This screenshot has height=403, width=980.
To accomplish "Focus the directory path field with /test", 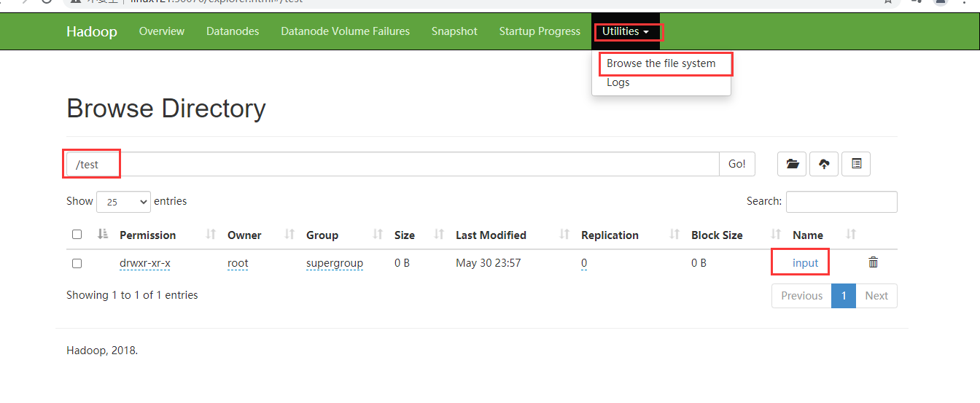I will (393, 164).
